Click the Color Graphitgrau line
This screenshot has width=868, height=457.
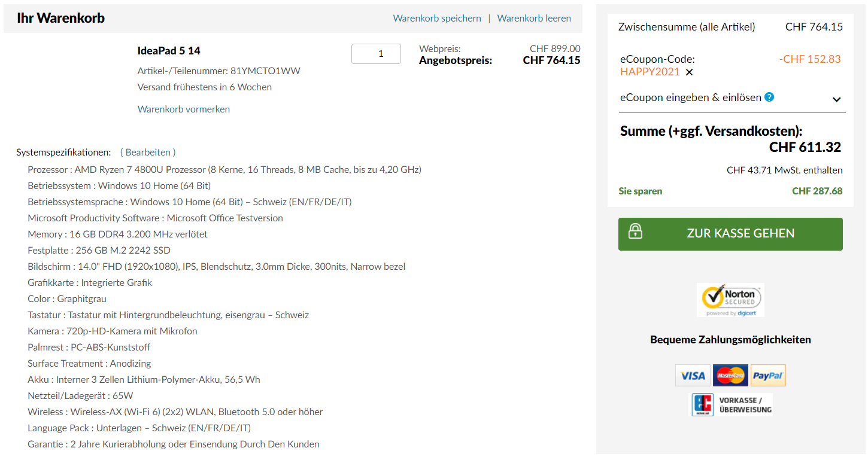(x=67, y=299)
